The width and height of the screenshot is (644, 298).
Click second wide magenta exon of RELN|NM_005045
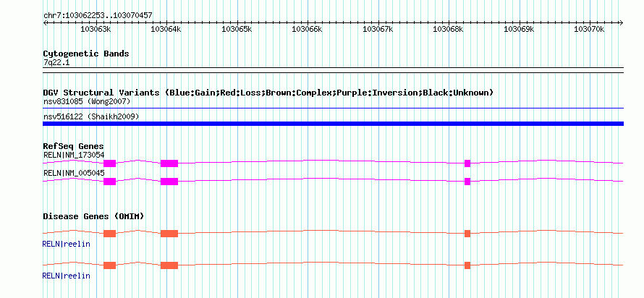(x=169, y=182)
